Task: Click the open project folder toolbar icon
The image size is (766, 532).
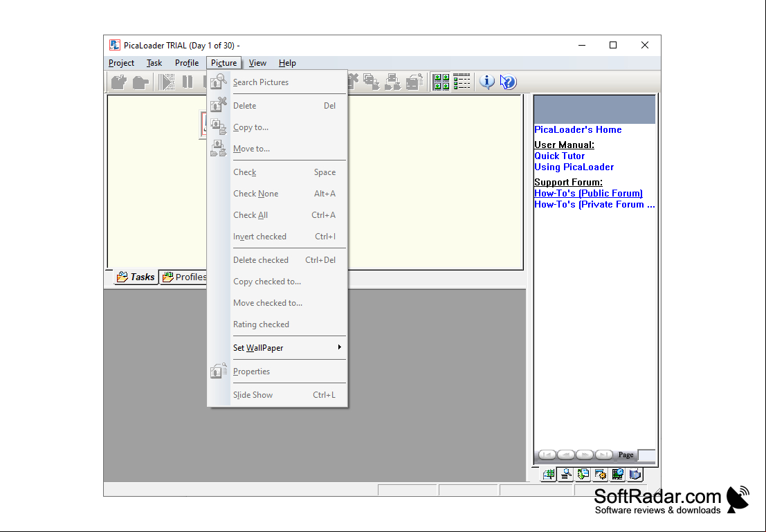Action: 140,82
